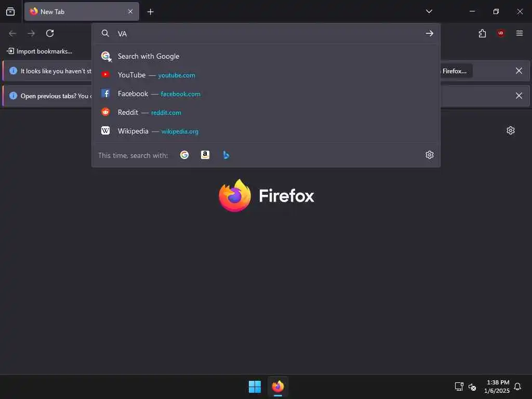Click the go arrow in address bar
This screenshot has height=399, width=532.
[x=430, y=33]
